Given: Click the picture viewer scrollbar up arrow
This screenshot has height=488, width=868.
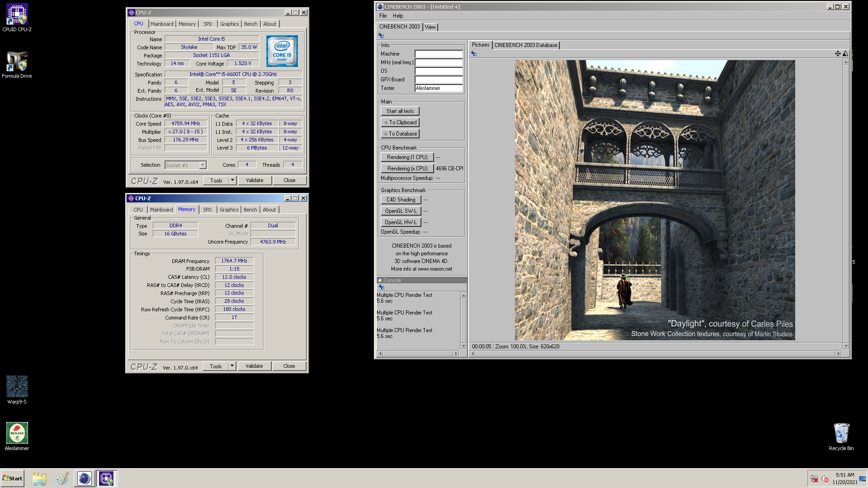Looking at the screenshot, I should point(846,62).
